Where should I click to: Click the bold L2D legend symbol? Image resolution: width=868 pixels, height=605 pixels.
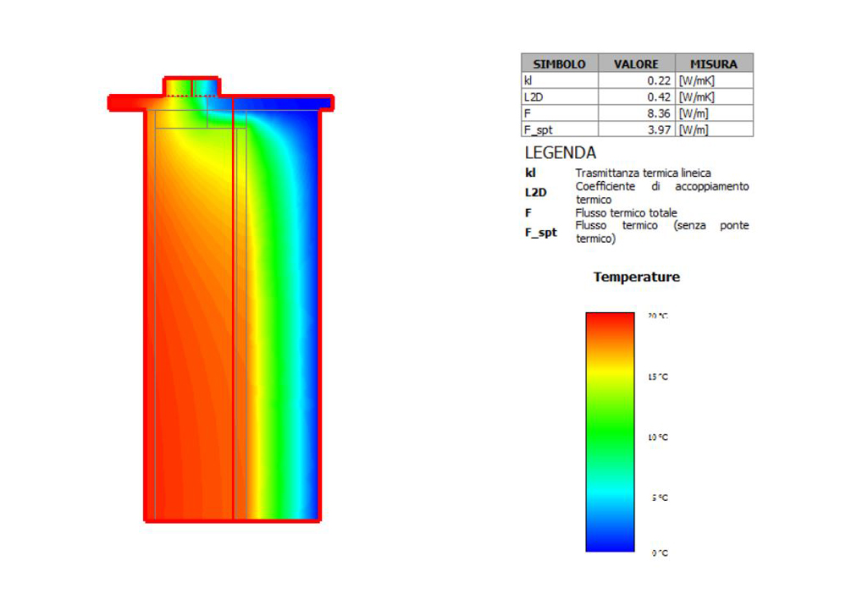tap(535, 192)
